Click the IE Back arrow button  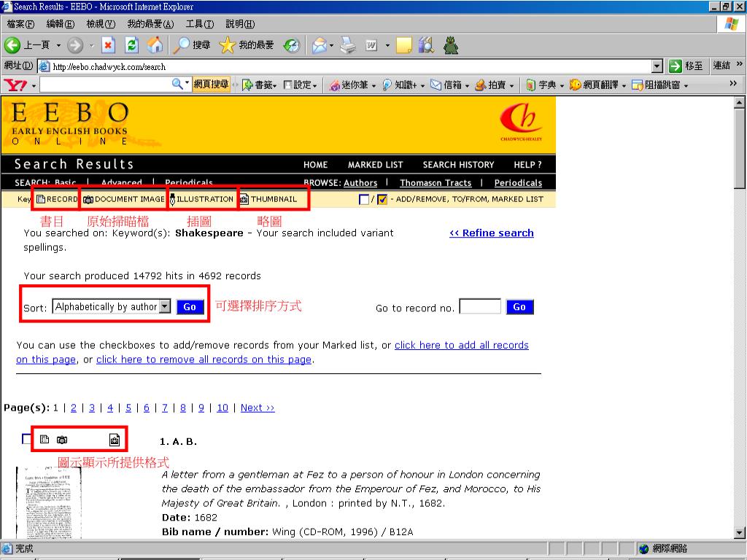point(12,45)
